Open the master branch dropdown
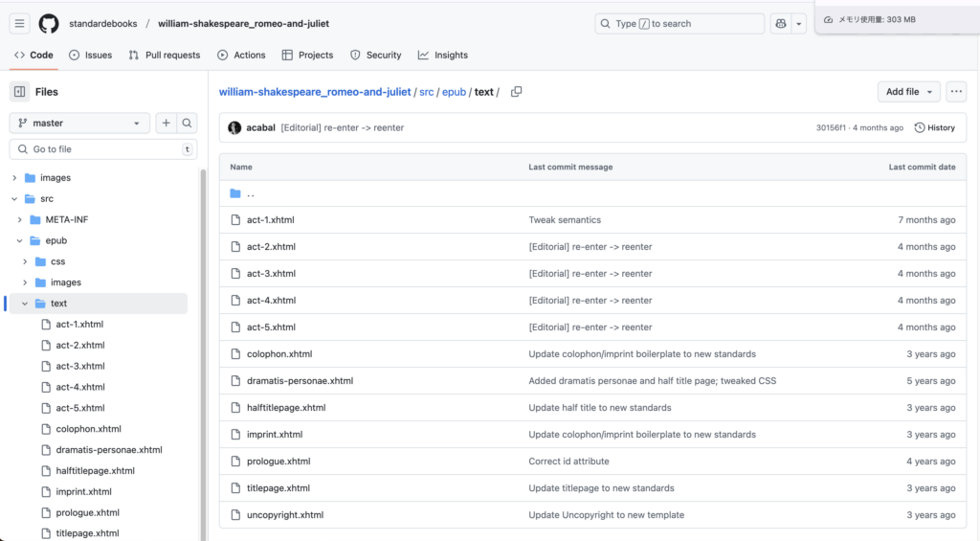 (79, 124)
